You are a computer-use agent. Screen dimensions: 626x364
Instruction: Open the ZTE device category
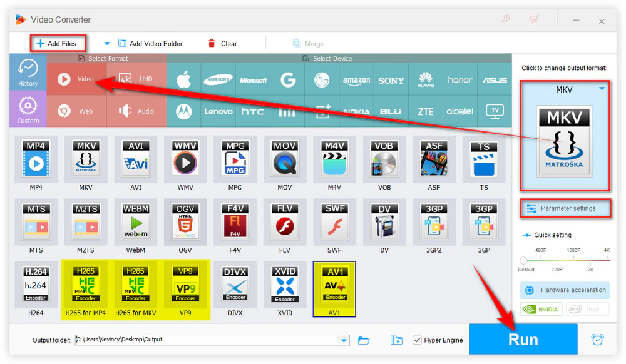426,111
